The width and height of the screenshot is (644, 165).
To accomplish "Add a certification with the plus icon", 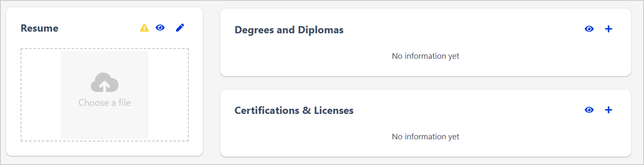I will [x=608, y=110].
